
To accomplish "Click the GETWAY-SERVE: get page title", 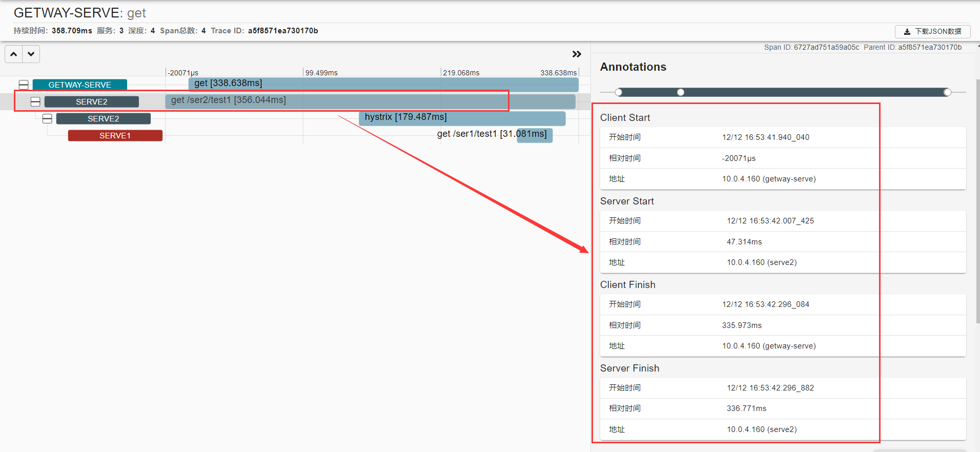I will pyautogui.click(x=79, y=13).
